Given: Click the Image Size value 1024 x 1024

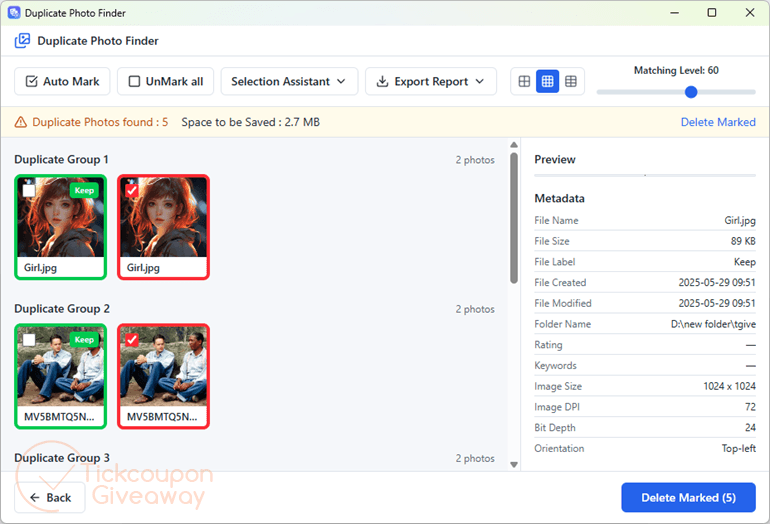Looking at the screenshot, I should pos(729,386).
